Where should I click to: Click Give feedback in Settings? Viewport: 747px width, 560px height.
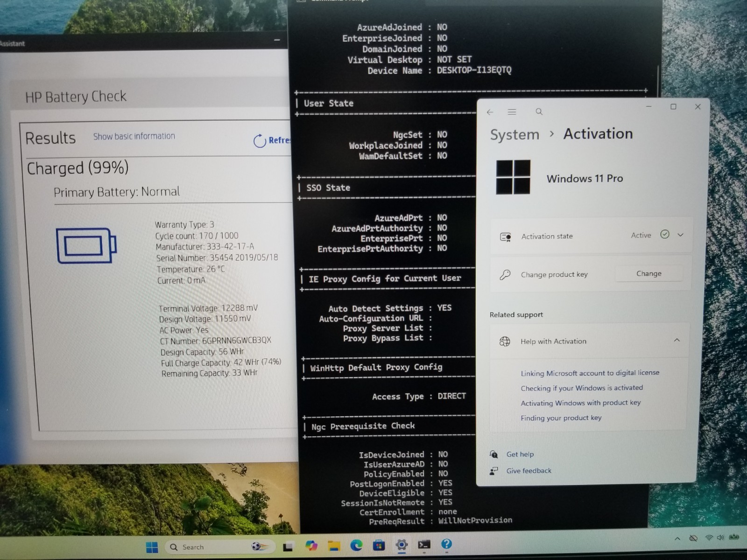pos(529,470)
